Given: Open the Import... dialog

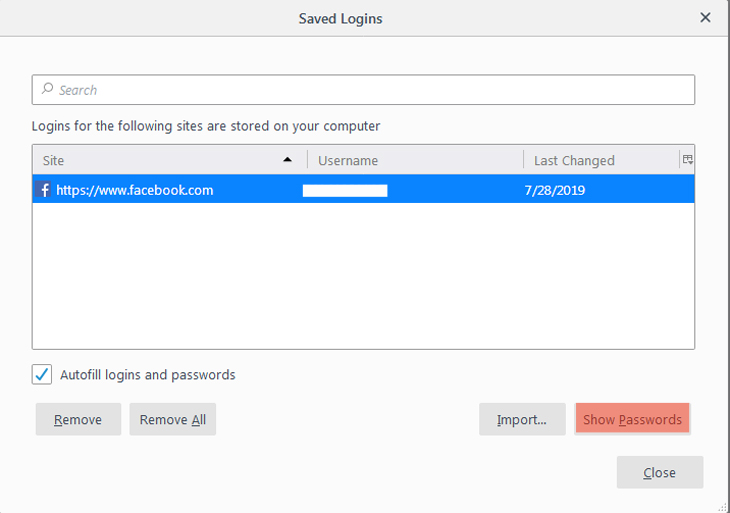Looking at the screenshot, I should click(522, 420).
